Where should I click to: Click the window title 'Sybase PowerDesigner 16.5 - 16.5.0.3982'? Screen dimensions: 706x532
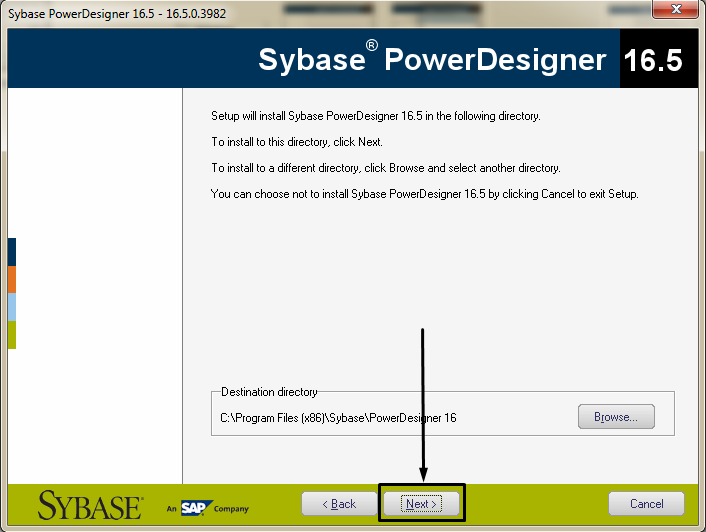coord(117,14)
